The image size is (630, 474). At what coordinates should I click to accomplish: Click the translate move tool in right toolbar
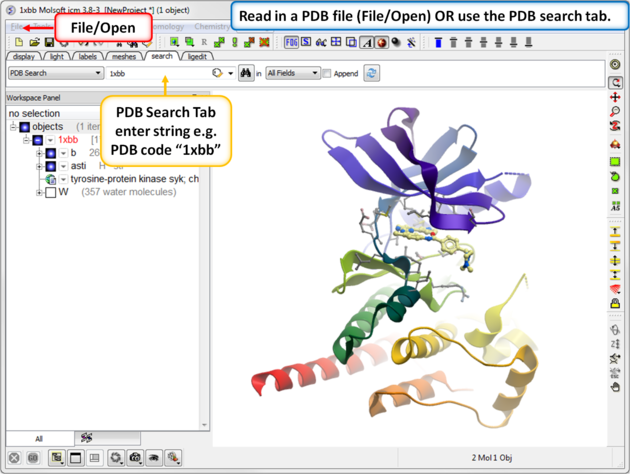click(x=616, y=97)
